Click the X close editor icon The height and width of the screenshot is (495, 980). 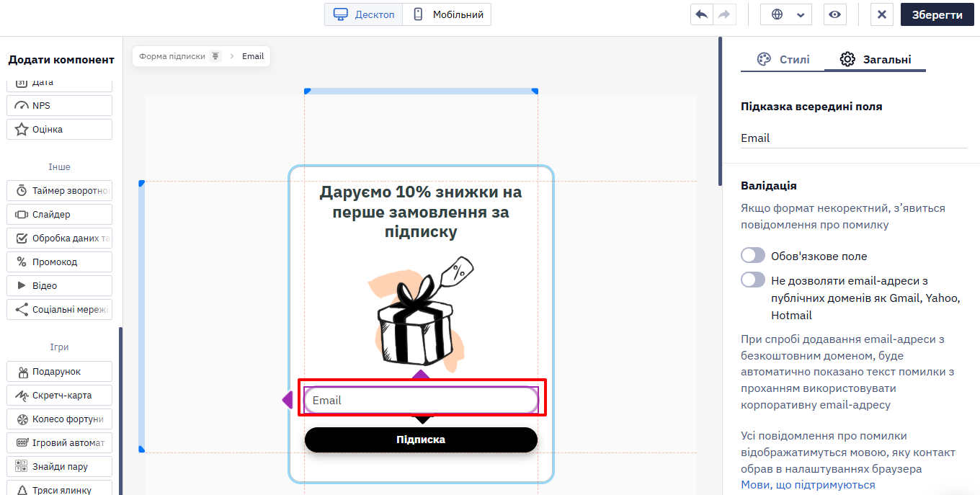(882, 14)
